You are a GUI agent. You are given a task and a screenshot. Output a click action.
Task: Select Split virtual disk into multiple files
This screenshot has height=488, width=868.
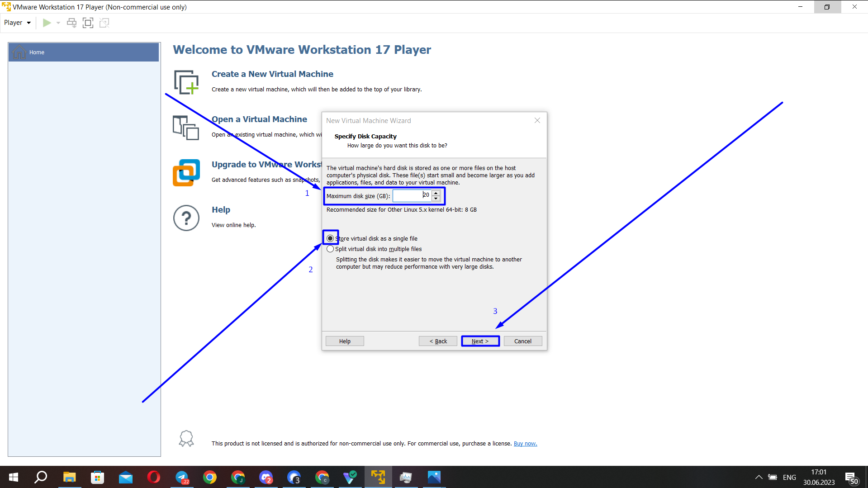pyautogui.click(x=330, y=249)
